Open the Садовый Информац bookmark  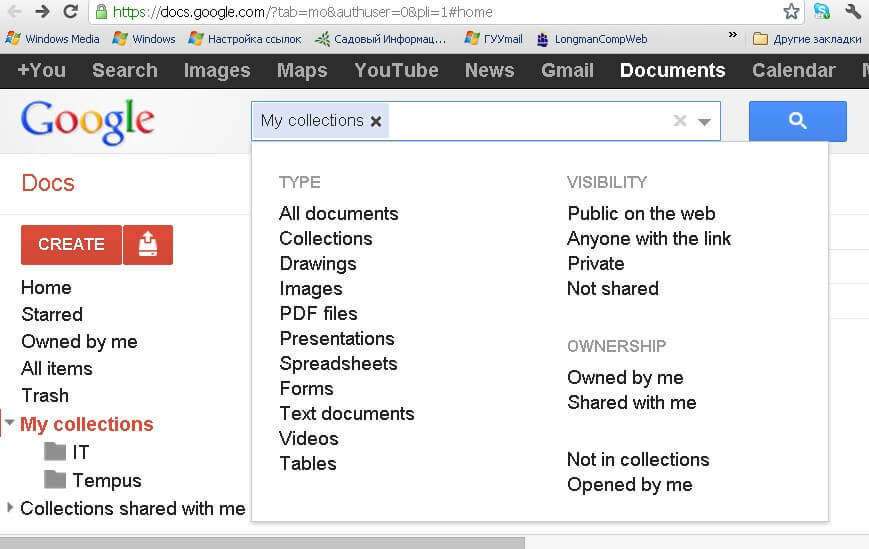[x=380, y=39]
